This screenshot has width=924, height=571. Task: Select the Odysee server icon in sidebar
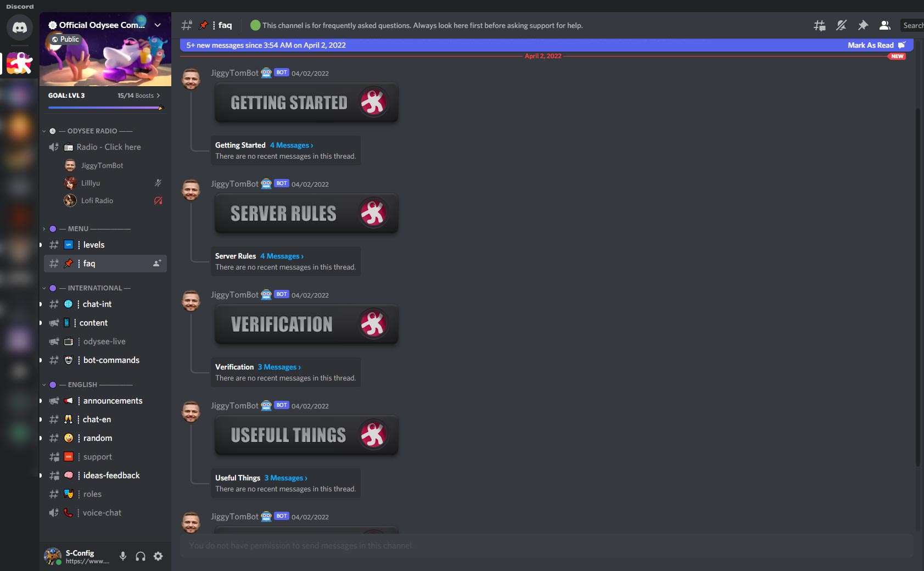coord(20,63)
